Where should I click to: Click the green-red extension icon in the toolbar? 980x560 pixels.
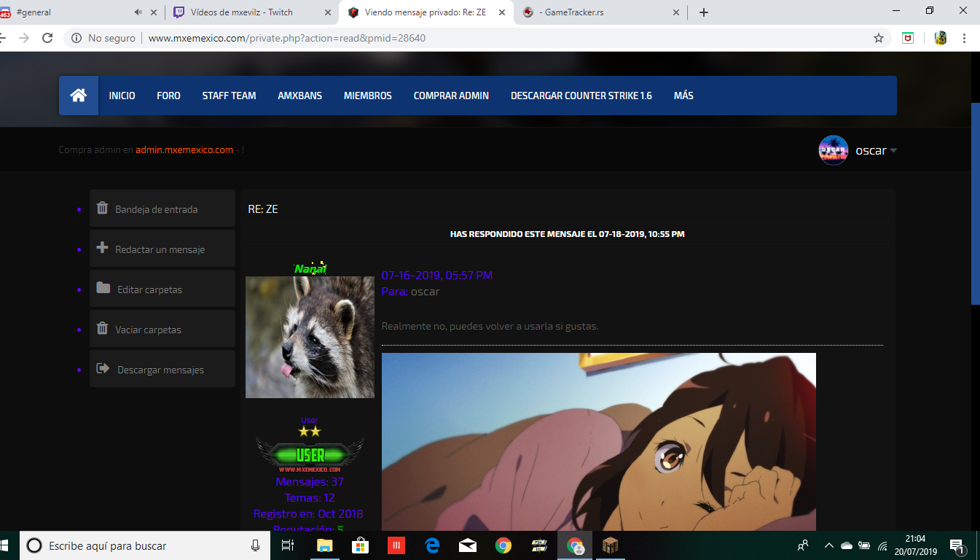coord(908,38)
